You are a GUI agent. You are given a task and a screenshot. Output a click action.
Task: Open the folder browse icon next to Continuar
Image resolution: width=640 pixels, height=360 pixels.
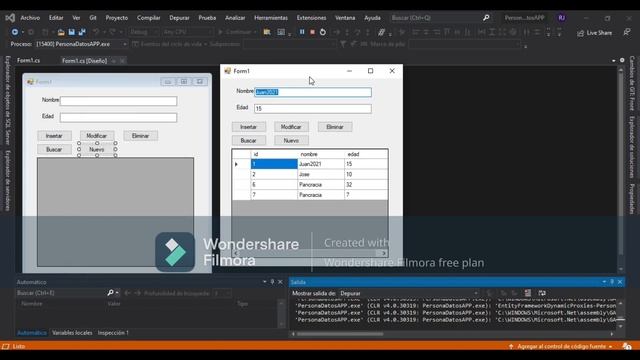(267, 32)
